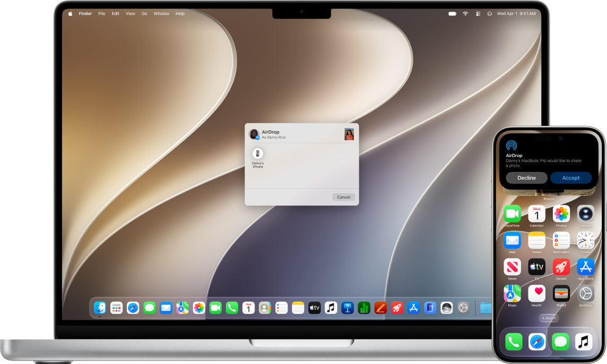Open Calendar on the iPhone home screen
Image resolution: width=607 pixels, height=364 pixels.
536,214
